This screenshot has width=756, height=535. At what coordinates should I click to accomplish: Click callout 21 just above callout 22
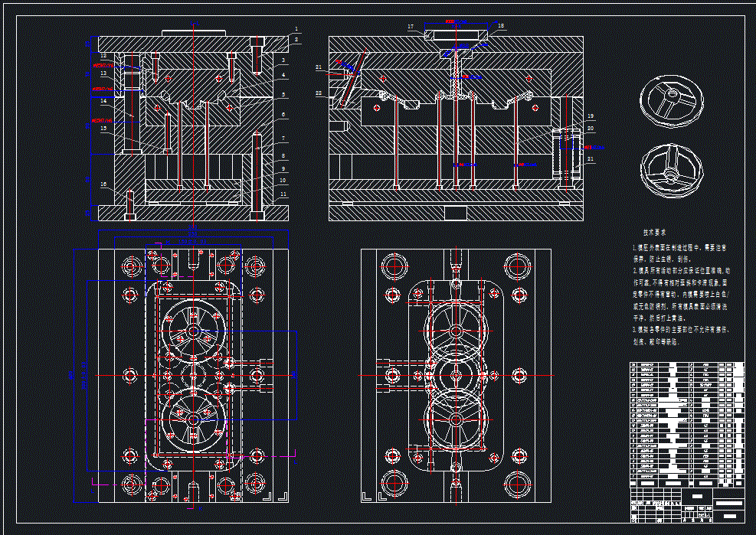click(x=319, y=67)
